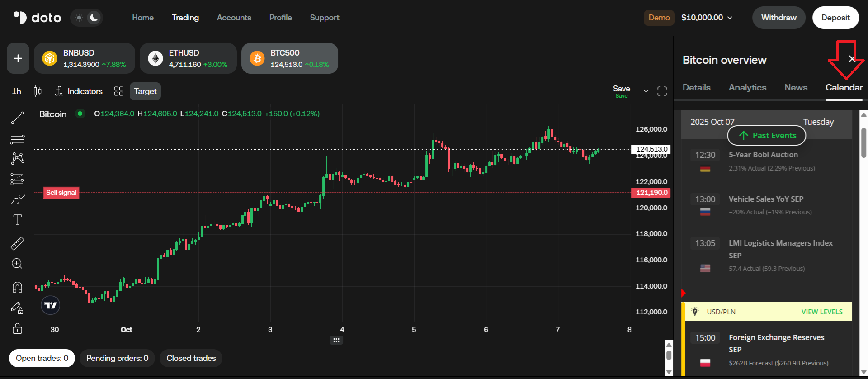Enter fullscreen chart mode
Viewport: 868px width, 379px height.
[662, 91]
